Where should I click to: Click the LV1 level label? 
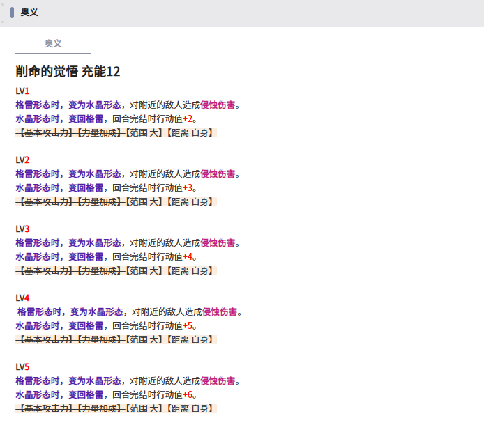22,91
